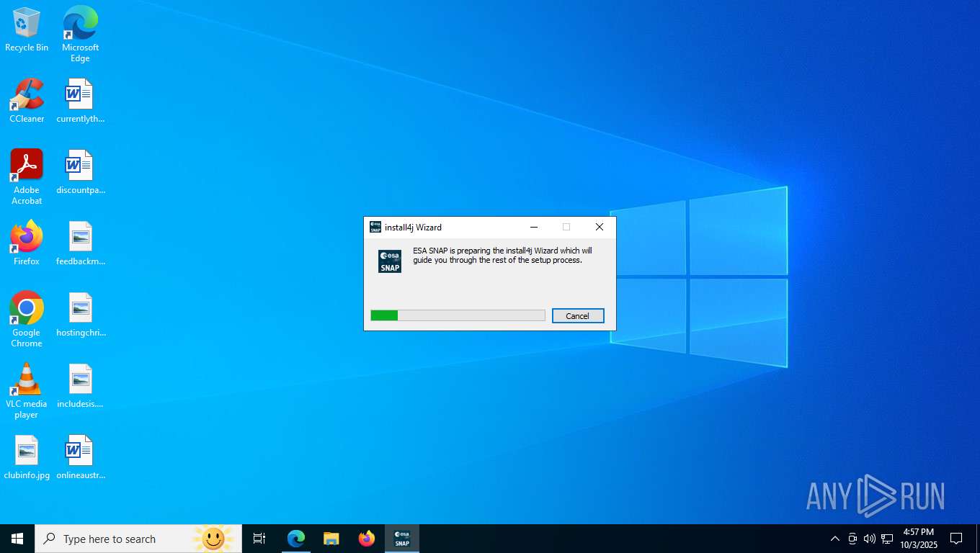This screenshot has width=980, height=553.
Task: Click the Meet Now tray icon
Action: [852, 539]
